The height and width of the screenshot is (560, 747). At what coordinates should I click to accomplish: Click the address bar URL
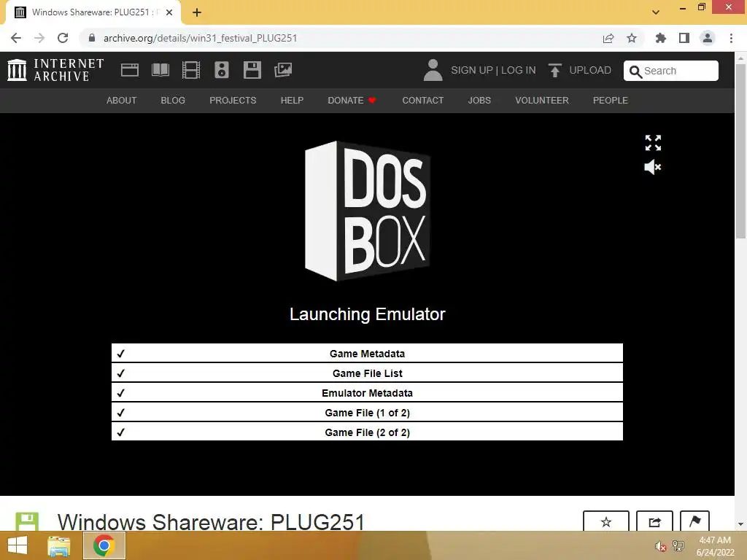point(200,38)
